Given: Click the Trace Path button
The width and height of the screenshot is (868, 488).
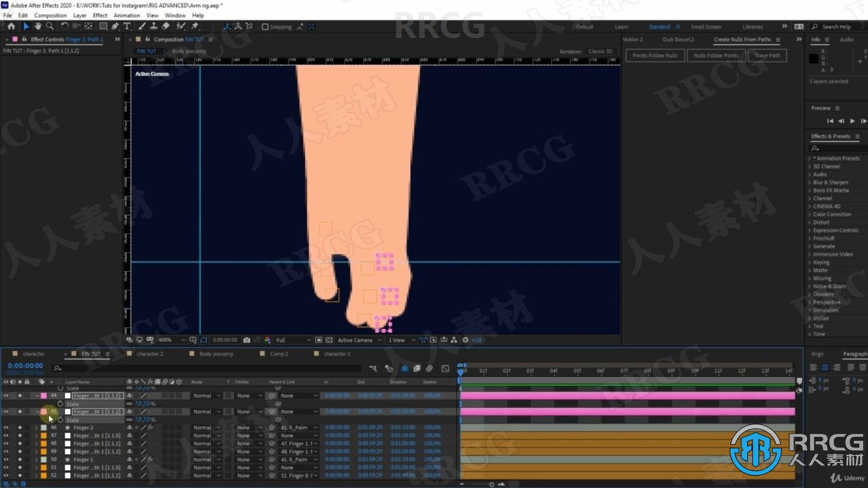Looking at the screenshot, I should [767, 56].
